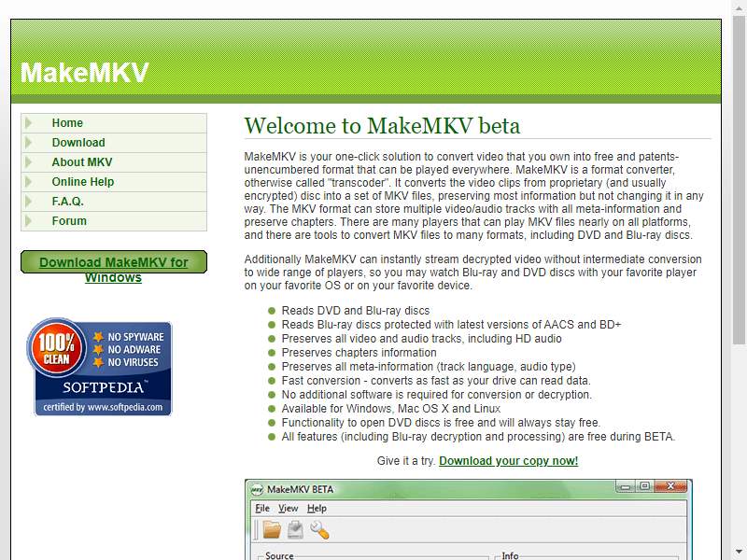Follow the 'Download your copy now!' link

click(508, 461)
